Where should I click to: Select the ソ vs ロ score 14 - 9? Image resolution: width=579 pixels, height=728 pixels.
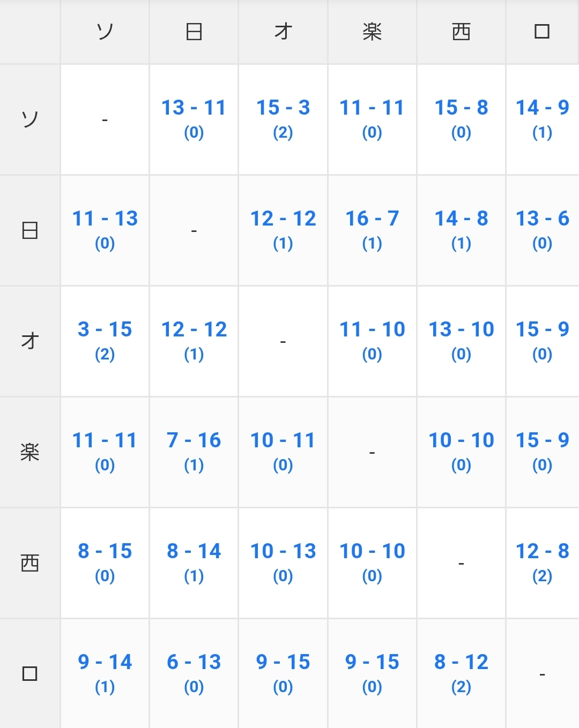pos(542,108)
